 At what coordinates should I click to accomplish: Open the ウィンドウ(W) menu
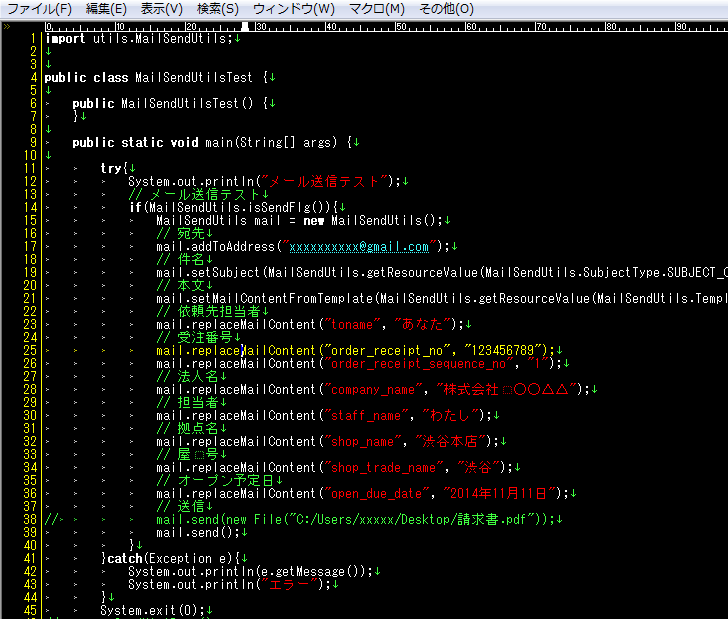294,9
